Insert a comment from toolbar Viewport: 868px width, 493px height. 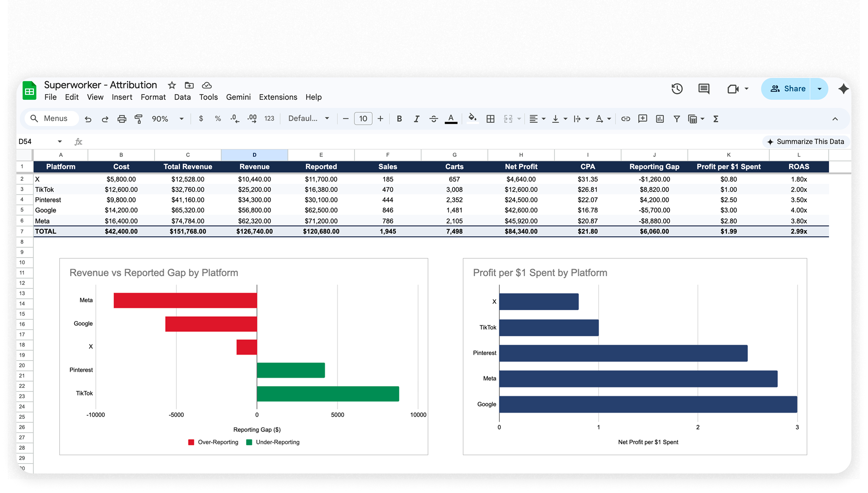(643, 119)
